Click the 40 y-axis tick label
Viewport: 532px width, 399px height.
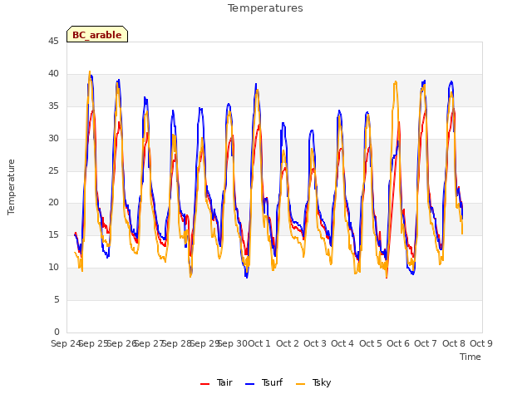[x=53, y=74]
